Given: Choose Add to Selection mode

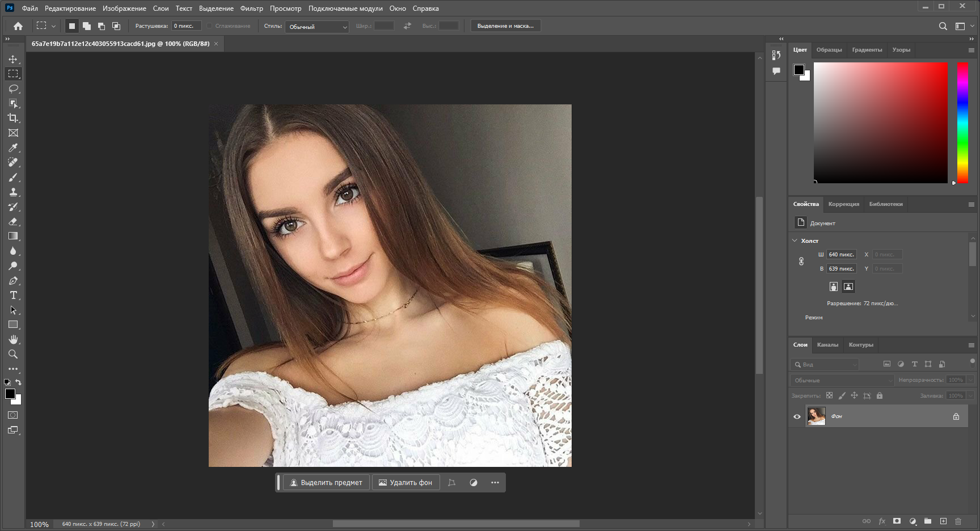Looking at the screenshot, I should point(86,26).
